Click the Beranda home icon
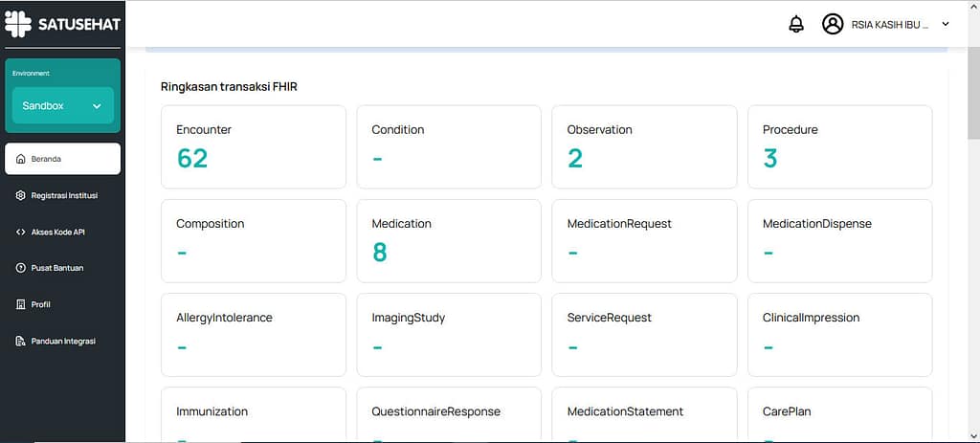The height and width of the screenshot is (443, 980). pos(21,159)
